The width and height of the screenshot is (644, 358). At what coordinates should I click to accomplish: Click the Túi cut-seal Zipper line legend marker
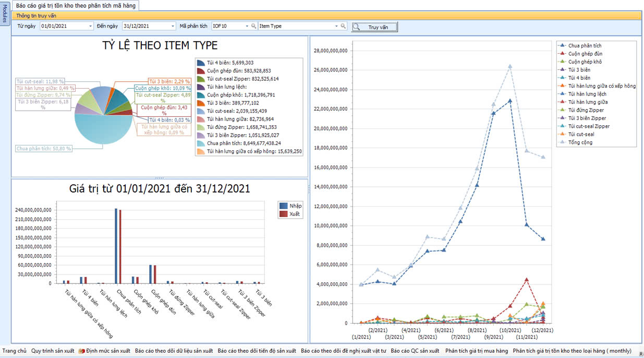pyautogui.click(x=562, y=126)
